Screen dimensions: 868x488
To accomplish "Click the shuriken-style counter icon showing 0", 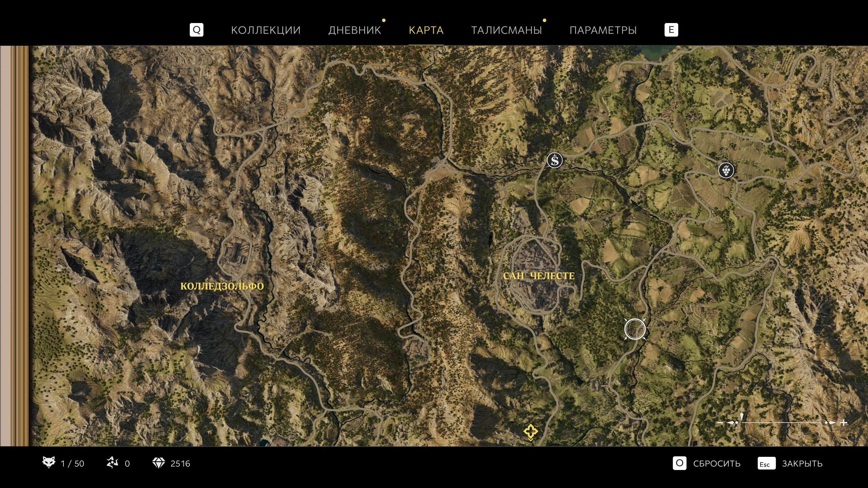I will (x=112, y=463).
